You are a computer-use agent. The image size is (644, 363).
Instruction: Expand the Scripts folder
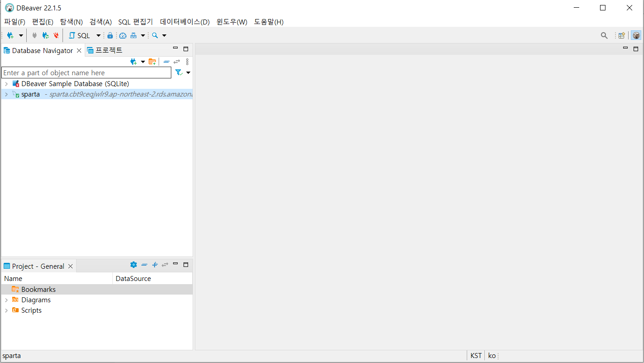click(6, 310)
